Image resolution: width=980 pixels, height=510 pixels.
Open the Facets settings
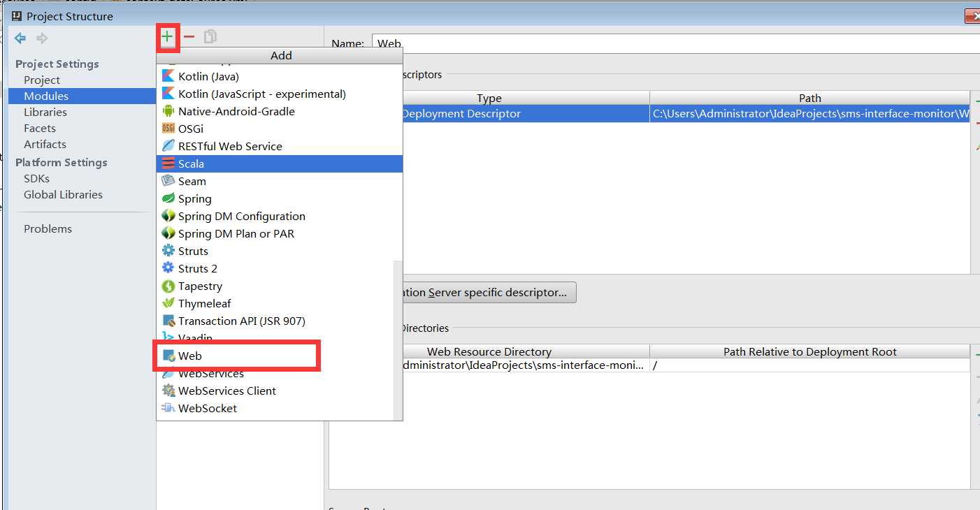pos(40,128)
